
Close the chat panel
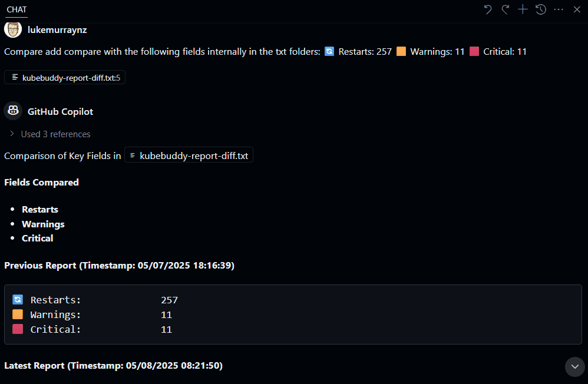(577, 9)
